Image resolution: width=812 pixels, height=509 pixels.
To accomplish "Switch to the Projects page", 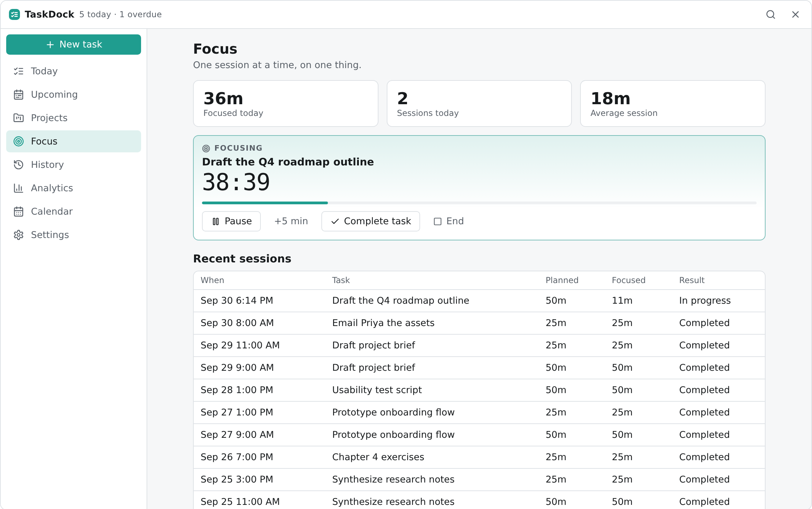I will [x=74, y=118].
